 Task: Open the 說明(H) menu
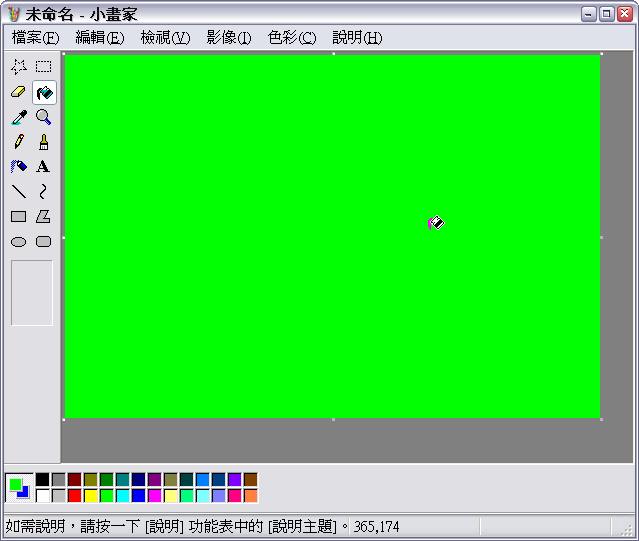click(x=357, y=37)
